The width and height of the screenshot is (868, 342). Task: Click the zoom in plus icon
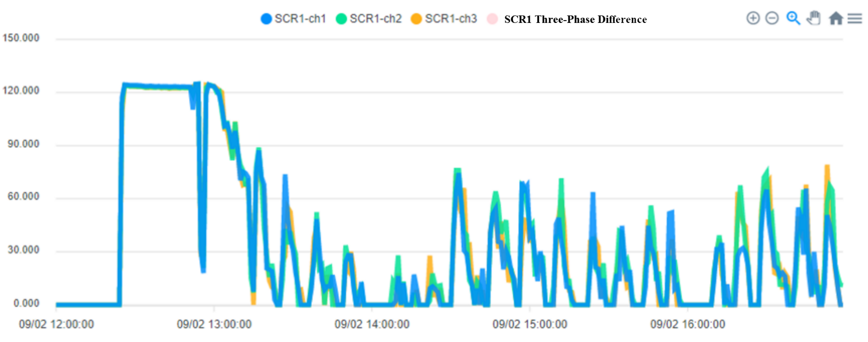pos(753,18)
